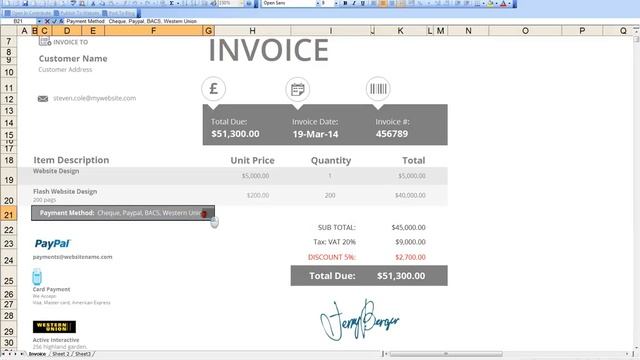Switch to the Sheet3 tab
The image size is (640, 360).
[x=83, y=354]
